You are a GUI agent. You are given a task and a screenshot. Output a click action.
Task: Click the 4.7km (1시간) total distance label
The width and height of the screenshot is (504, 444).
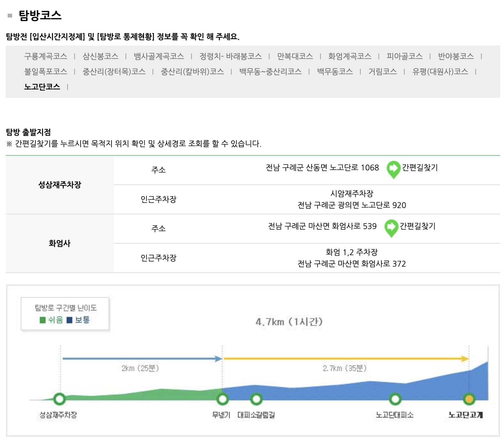289,322
